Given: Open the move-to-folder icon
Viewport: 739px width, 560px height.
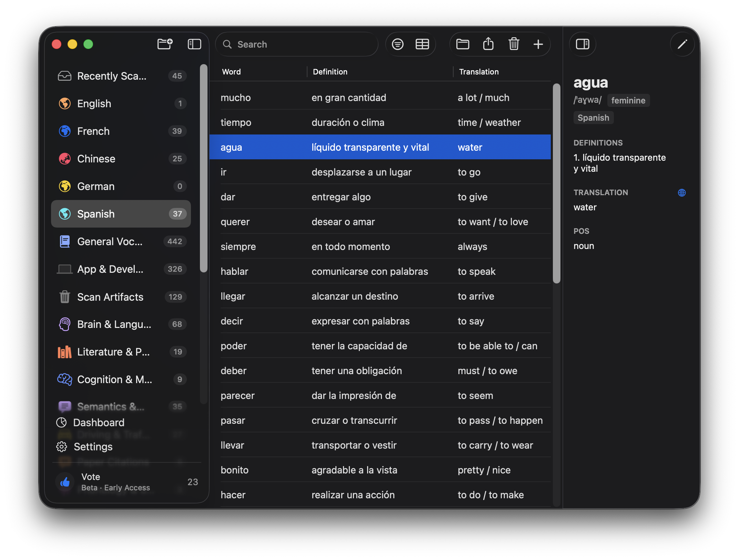Looking at the screenshot, I should (x=463, y=44).
